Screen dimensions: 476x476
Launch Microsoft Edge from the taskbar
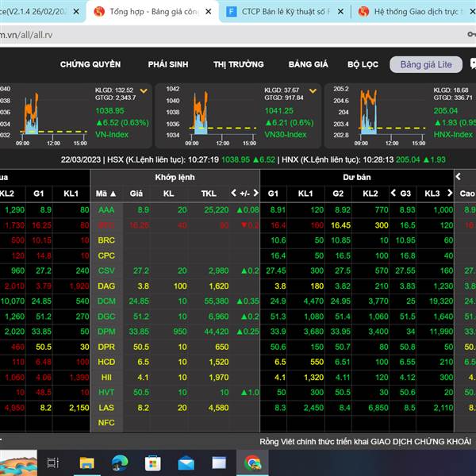tap(120, 463)
